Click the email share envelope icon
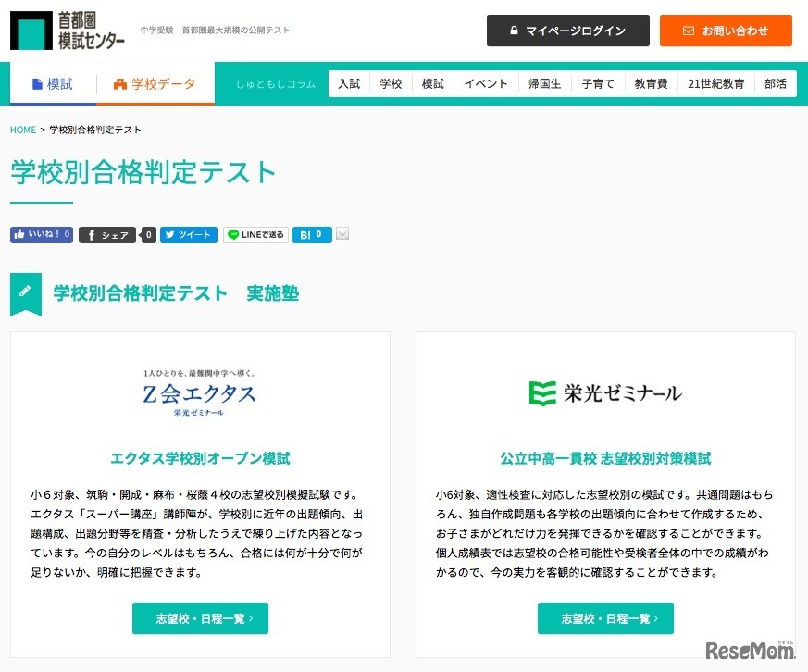The height and width of the screenshot is (672, 808). [342, 234]
